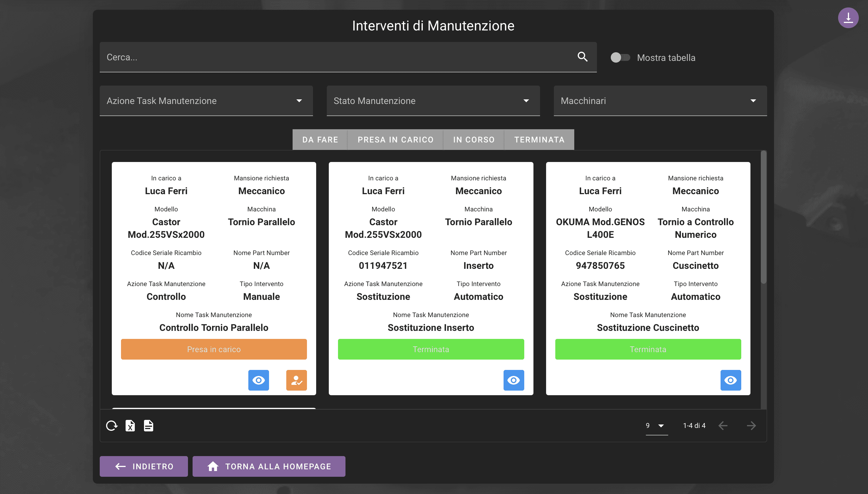Open the Azione Task Manutenzione dropdown
The height and width of the screenshot is (494, 868).
point(206,101)
